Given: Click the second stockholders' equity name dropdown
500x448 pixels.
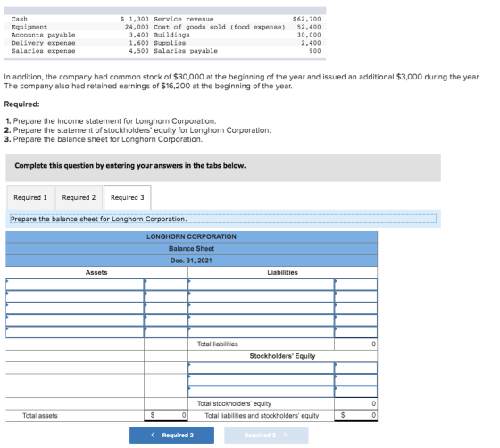Looking at the screenshot, I should point(261,380).
